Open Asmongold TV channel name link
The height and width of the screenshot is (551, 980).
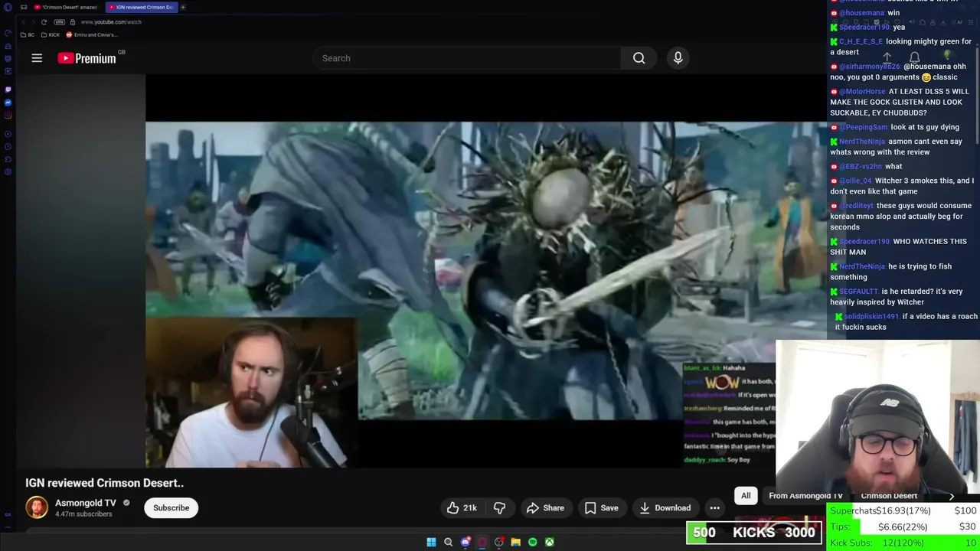(86, 503)
